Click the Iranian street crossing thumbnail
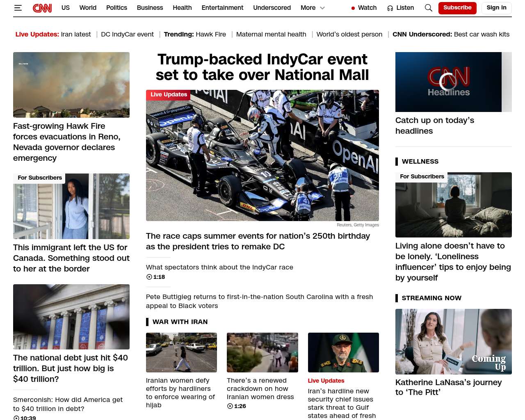The image size is (525, 420). click(x=181, y=353)
